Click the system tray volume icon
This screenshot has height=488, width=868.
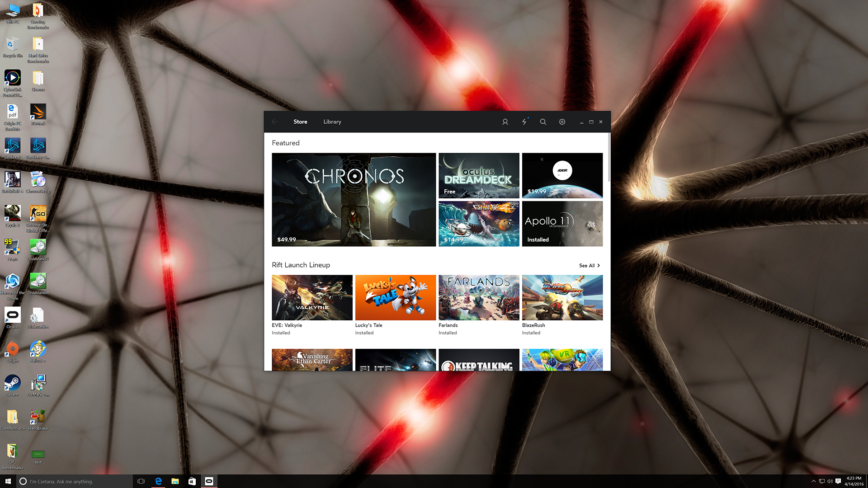830,481
